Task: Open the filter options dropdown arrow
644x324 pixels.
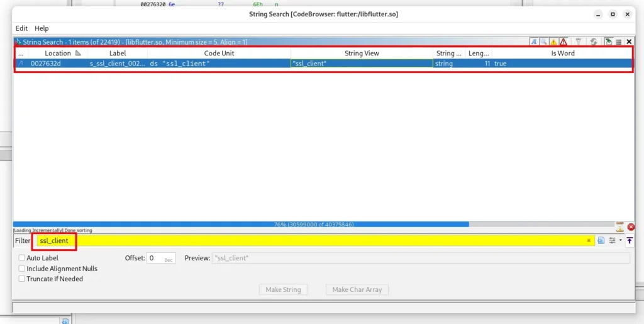Action: tap(621, 240)
